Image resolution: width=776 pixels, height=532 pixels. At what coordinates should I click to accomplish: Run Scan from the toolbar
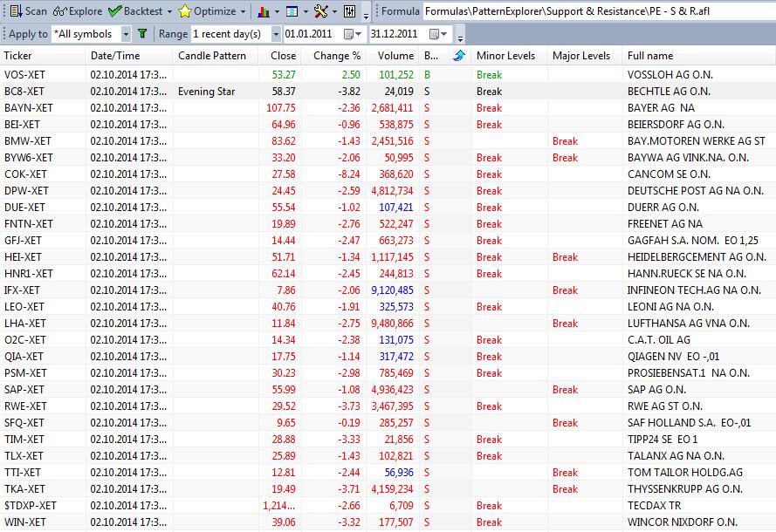click(29, 10)
